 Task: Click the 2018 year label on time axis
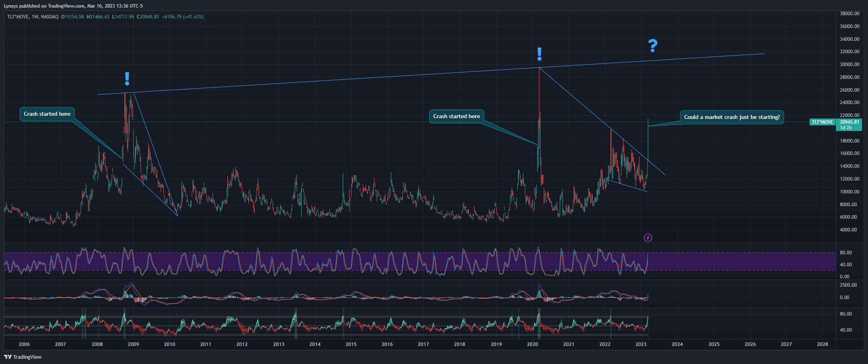pyautogui.click(x=460, y=344)
